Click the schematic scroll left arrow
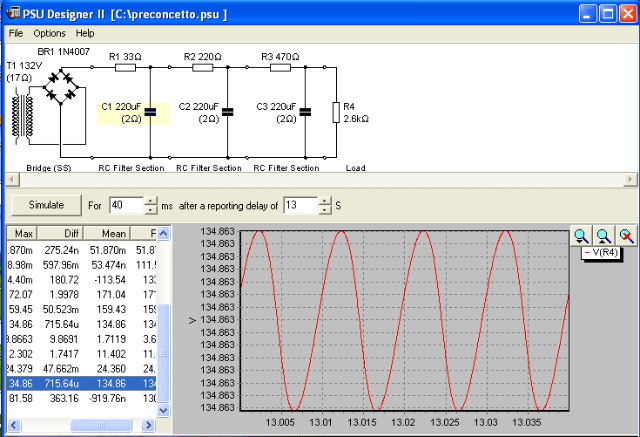Screen dimensions: 640x437 (12, 179)
